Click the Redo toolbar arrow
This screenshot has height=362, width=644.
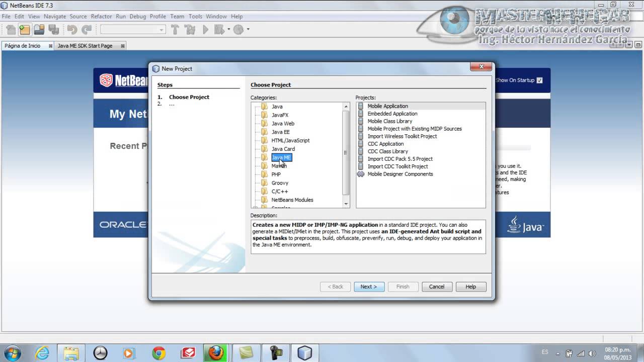point(87,30)
